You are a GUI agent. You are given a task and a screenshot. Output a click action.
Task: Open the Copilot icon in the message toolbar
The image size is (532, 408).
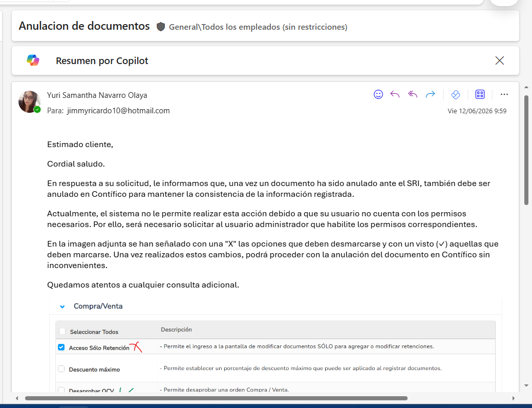click(455, 94)
